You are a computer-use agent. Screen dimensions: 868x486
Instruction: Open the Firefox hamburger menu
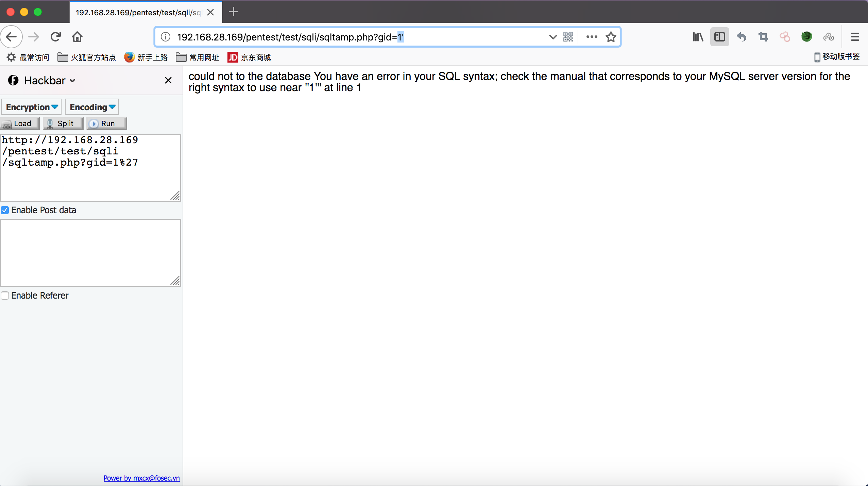(855, 37)
